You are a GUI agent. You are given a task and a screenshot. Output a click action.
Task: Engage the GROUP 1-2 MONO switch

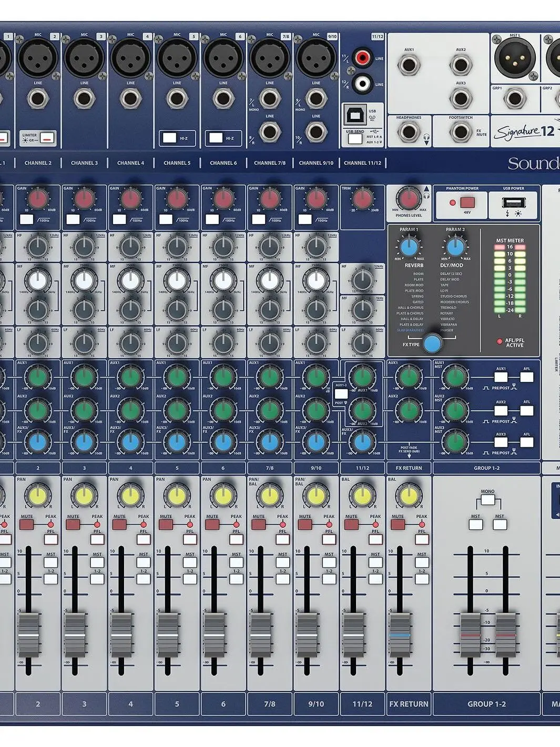(x=487, y=500)
